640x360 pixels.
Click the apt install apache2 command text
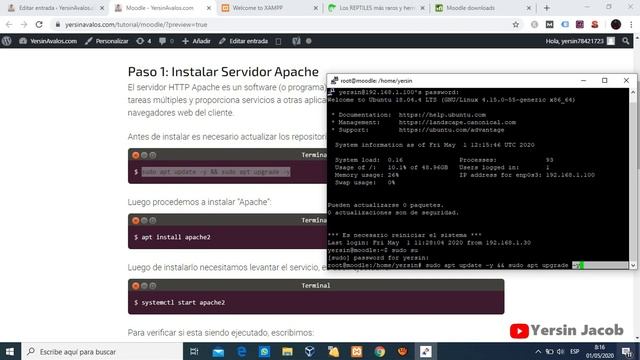point(176,237)
